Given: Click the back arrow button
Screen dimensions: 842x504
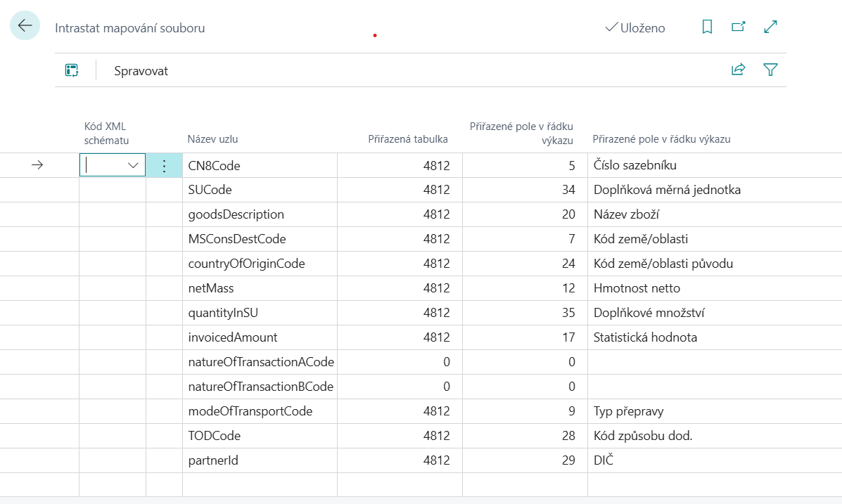Looking at the screenshot, I should click(x=25, y=26).
